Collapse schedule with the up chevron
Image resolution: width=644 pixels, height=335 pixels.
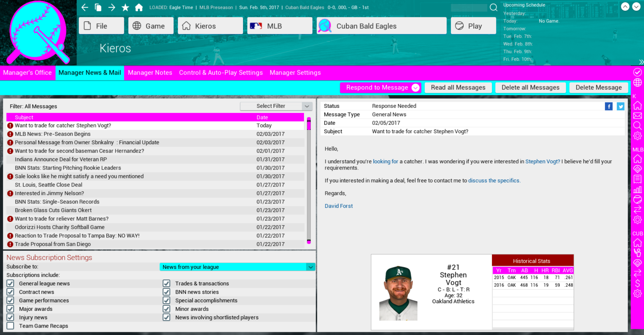[x=625, y=7]
